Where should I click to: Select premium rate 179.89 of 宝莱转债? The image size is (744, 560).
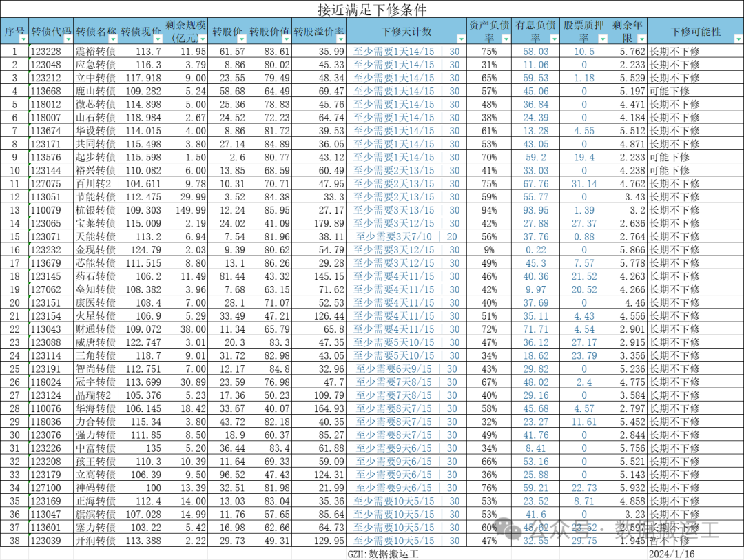(x=320, y=224)
